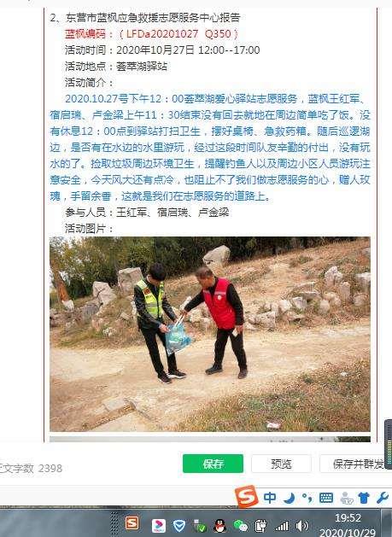Click the 预览 preview button
This screenshot has height=537, width=392.
pos(281,464)
